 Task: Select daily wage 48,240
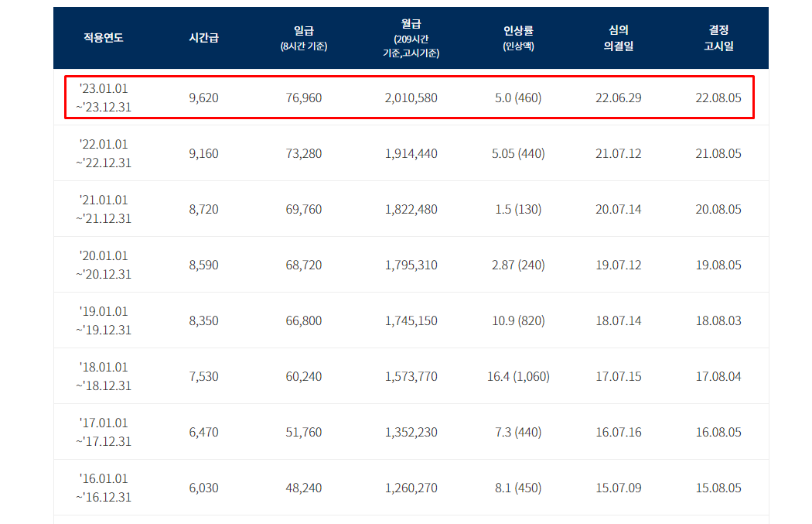point(304,488)
